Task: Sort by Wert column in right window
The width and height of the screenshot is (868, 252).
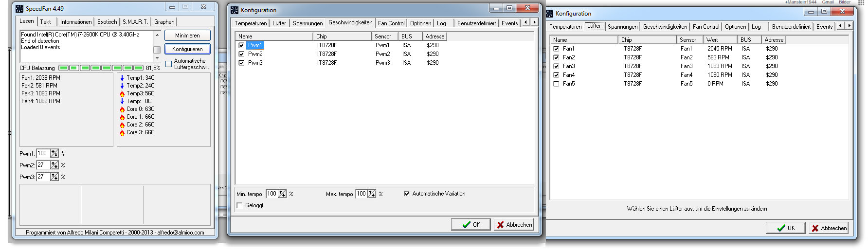Action: click(720, 40)
